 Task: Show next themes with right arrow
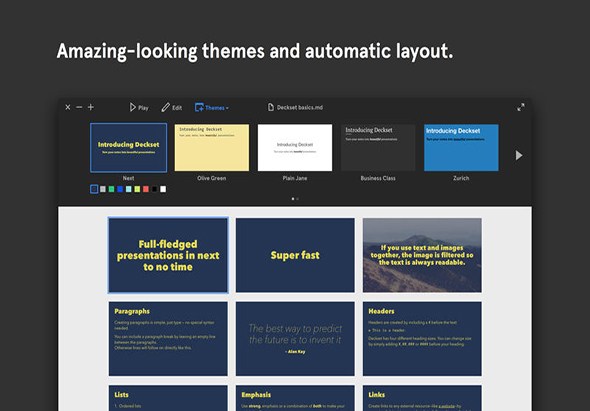coord(519,155)
